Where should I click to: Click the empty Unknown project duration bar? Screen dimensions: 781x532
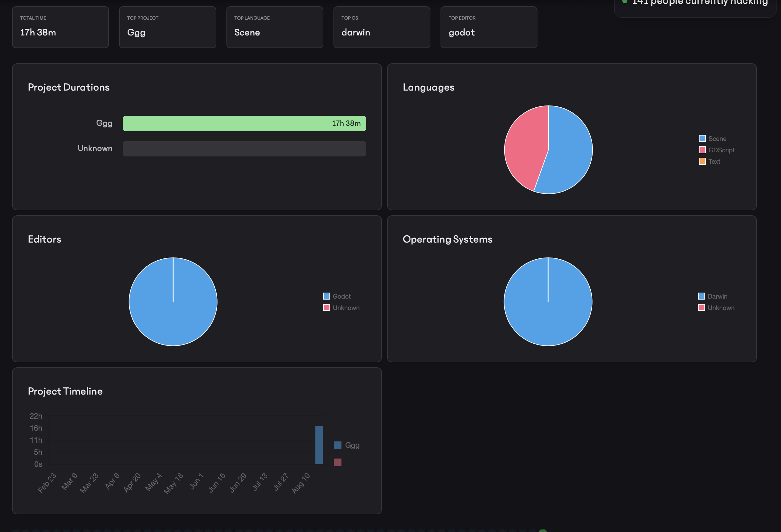244,149
